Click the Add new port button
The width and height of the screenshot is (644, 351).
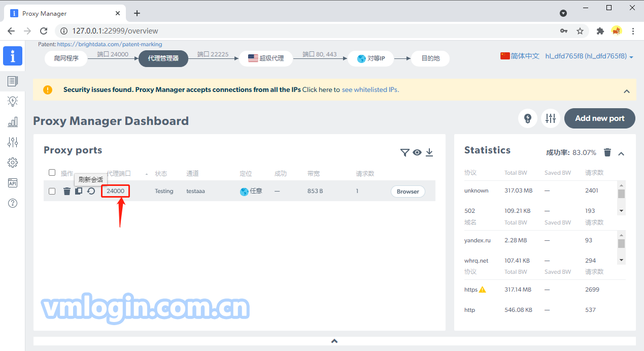pyautogui.click(x=599, y=118)
